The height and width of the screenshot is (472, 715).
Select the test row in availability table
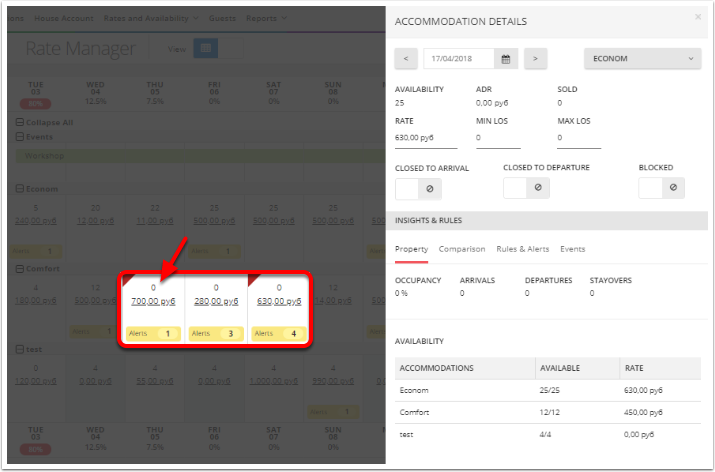pyautogui.click(x=548, y=435)
